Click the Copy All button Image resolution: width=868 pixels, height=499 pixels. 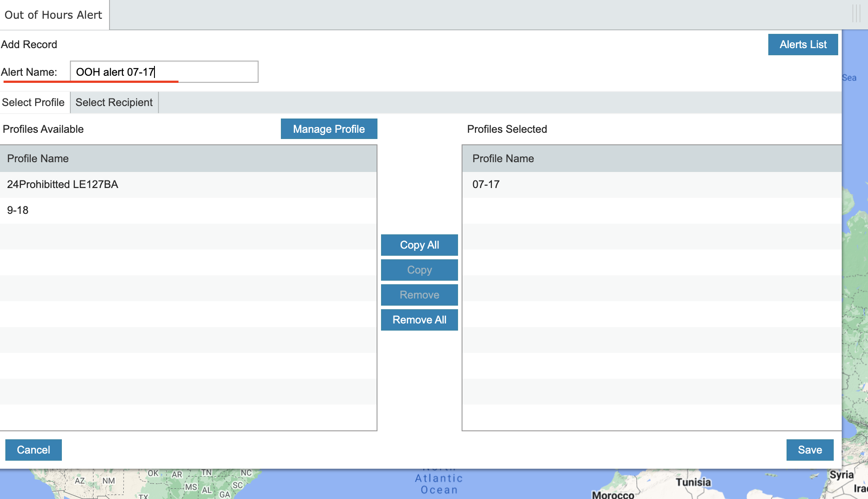click(x=419, y=245)
